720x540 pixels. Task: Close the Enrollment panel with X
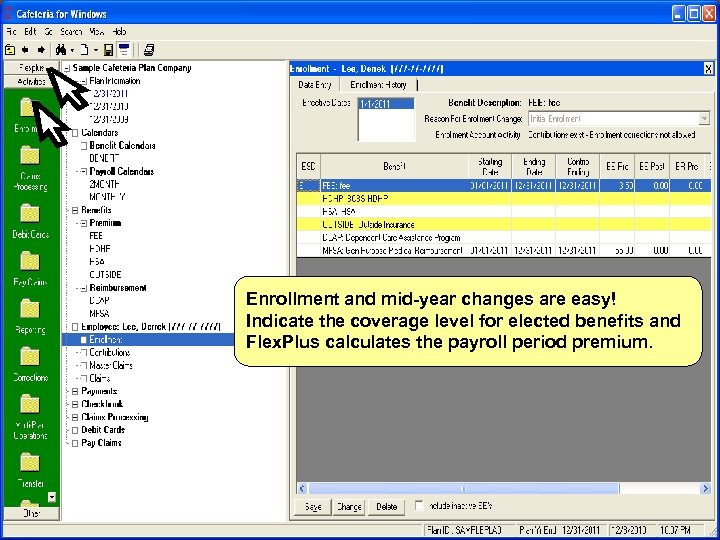point(708,69)
